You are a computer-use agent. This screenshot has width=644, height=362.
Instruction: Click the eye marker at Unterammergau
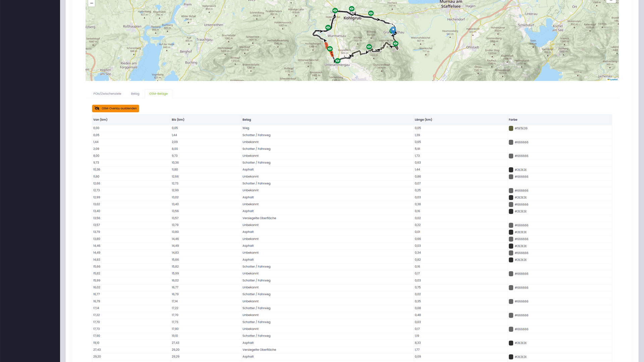click(x=337, y=61)
